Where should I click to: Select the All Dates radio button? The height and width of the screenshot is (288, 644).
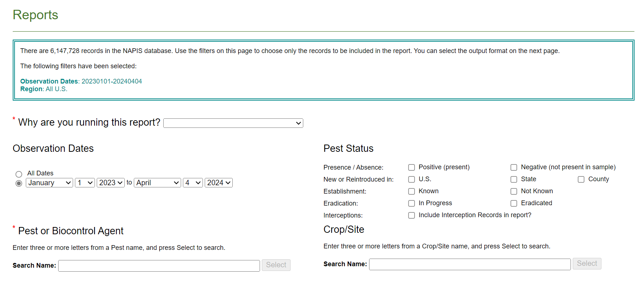(x=19, y=174)
